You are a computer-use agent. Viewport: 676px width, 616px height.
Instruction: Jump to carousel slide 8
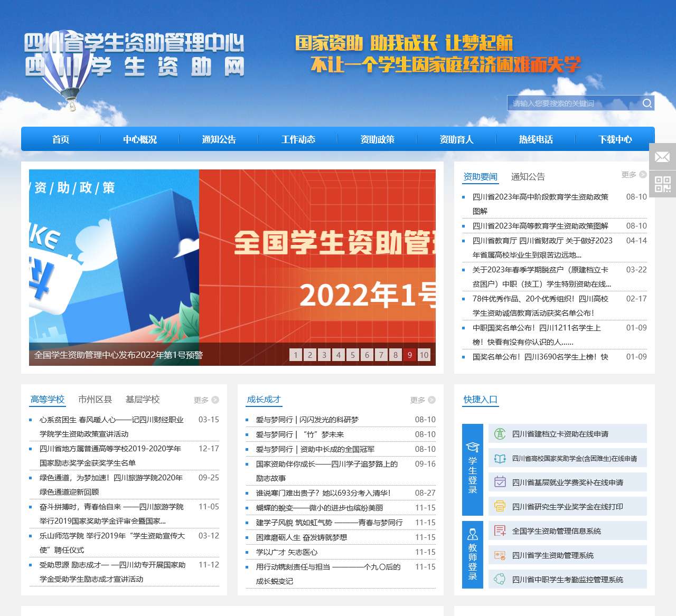(396, 355)
